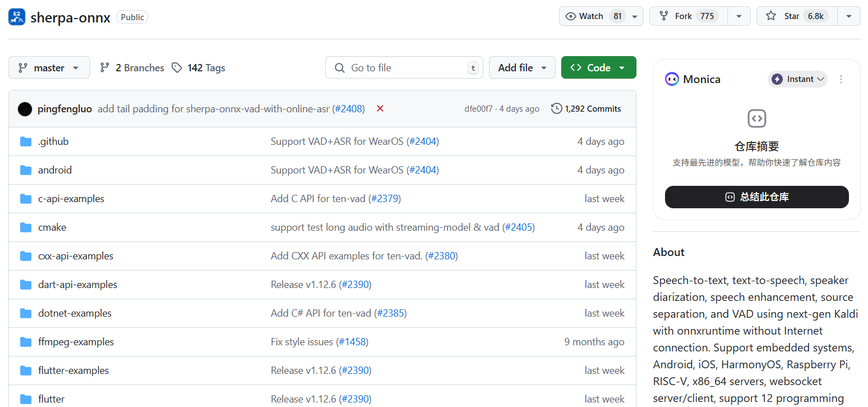Viewport: 868px width, 407px height.
Task: Open #2404 link in the android row
Action: point(423,170)
